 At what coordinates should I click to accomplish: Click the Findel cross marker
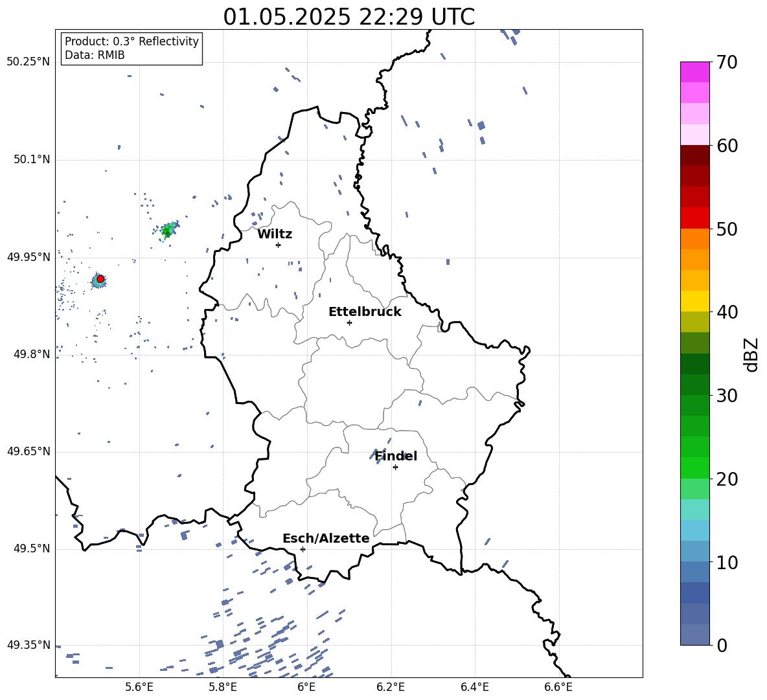click(395, 467)
